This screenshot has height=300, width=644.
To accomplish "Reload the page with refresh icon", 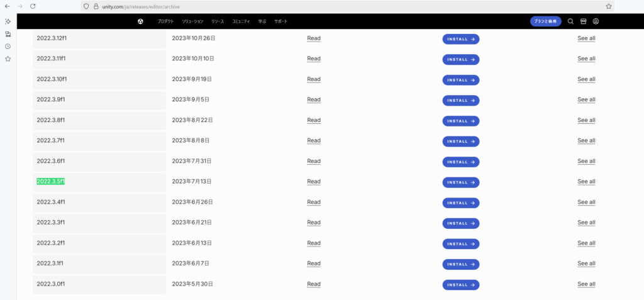I will (33, 6).
